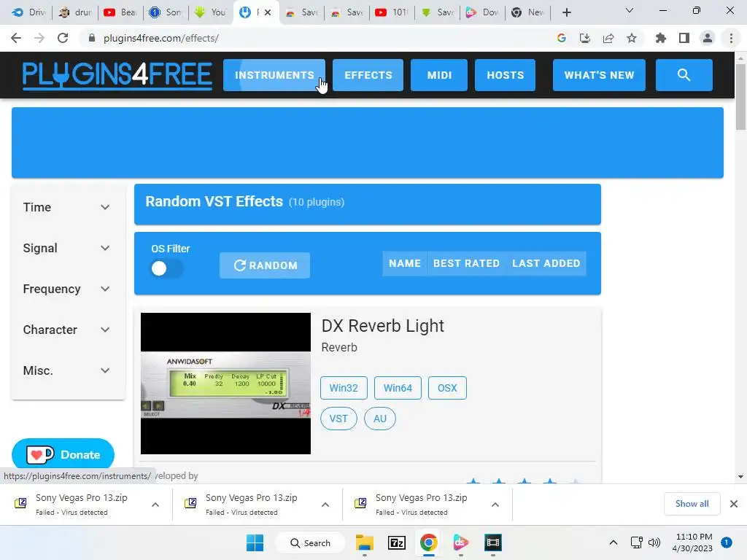Show hidden system tray icons
This screenshot has width=747, height=560.
[613, 542]
